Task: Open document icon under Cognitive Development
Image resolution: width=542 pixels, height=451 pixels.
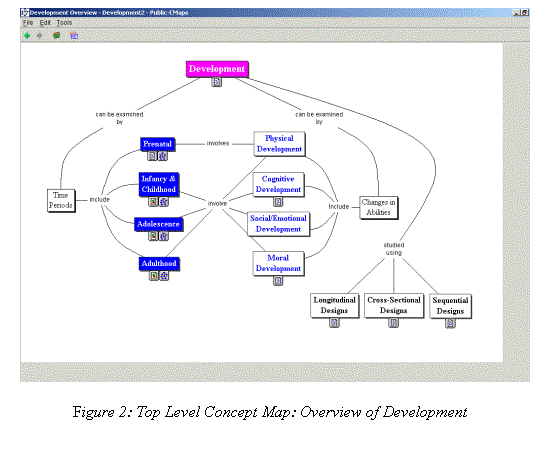Action: click(278, 201)
